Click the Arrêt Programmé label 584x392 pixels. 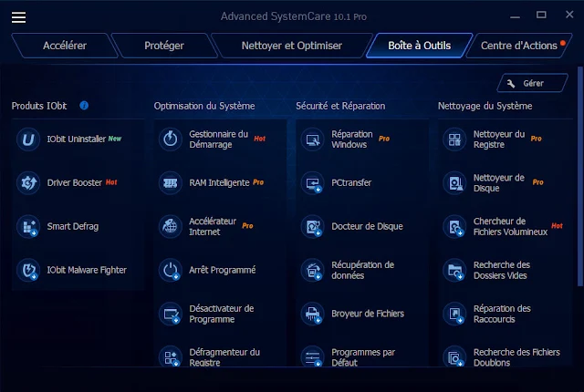[223, 270]
